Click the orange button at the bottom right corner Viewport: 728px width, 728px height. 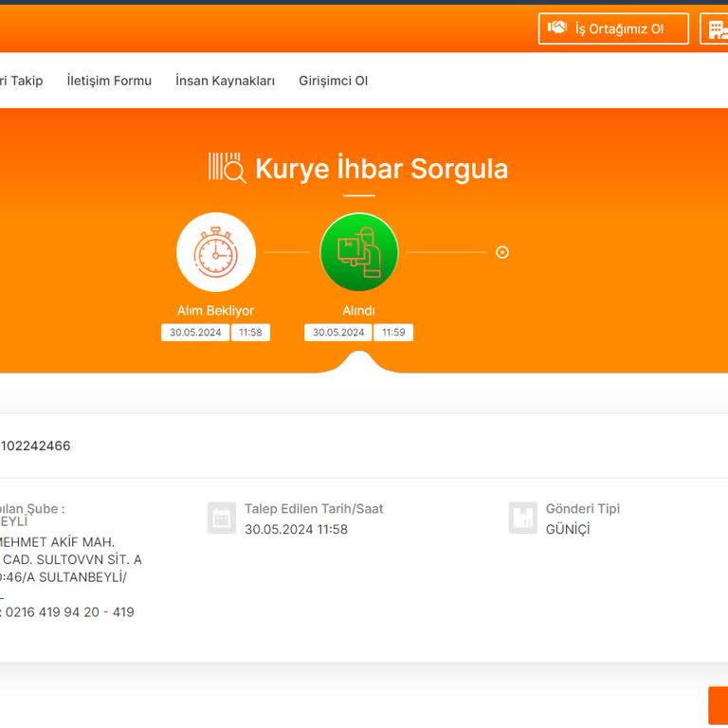pos(718,705)
